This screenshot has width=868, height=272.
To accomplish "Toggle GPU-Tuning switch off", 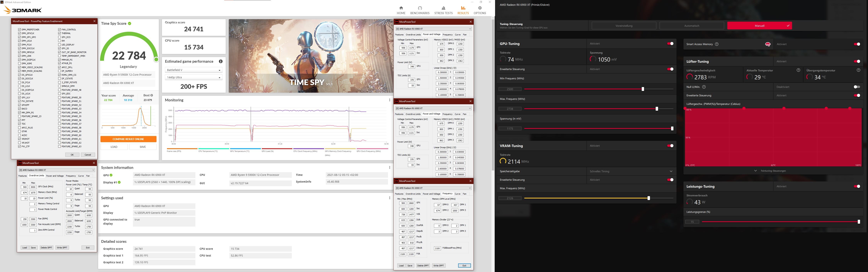I will pos(670,44).
